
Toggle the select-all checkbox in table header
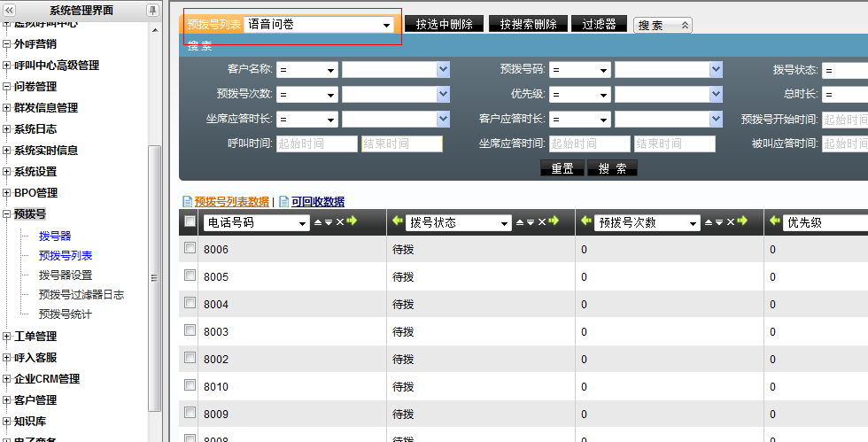tap(190, 221)
